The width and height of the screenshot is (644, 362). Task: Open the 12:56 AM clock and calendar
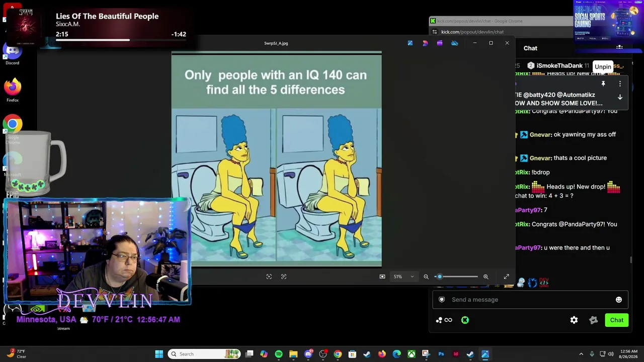click(x=628, y=354)
